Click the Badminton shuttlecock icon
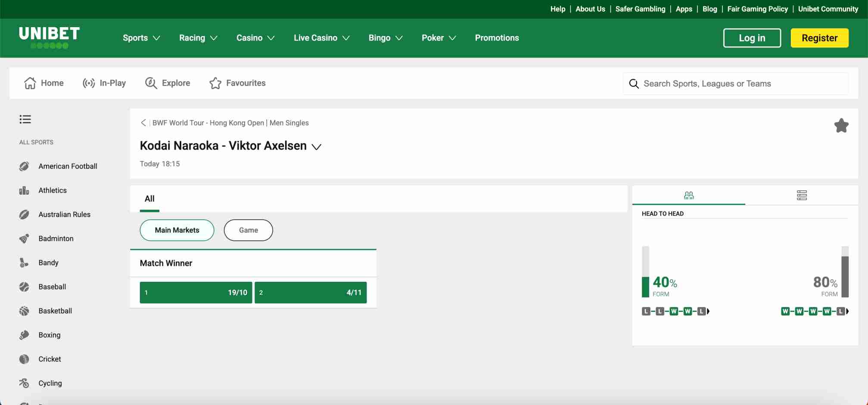The height and width of the screenshot is (405, 868). (x=24, y=239)
